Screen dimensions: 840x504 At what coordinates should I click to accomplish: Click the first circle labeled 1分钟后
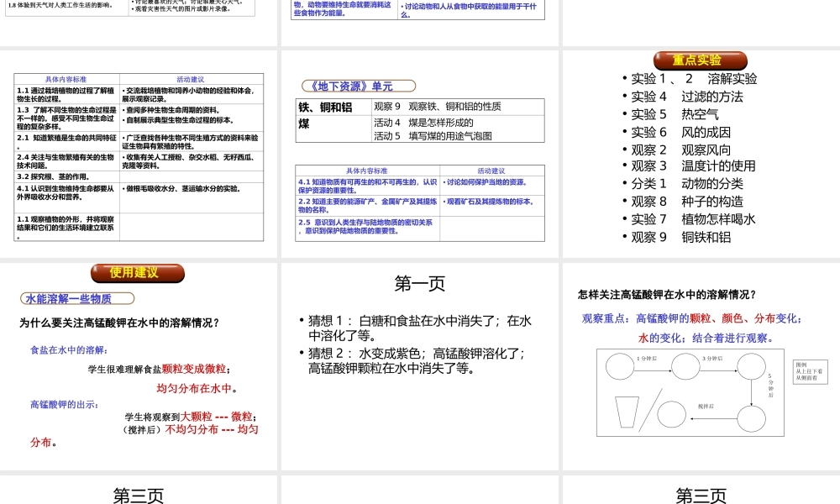(x=619, y=366)
